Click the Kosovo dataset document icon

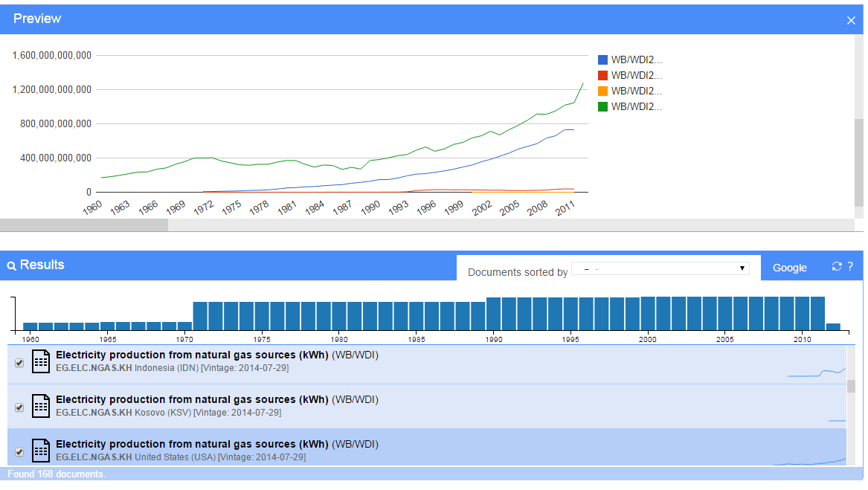click(41, 407)
